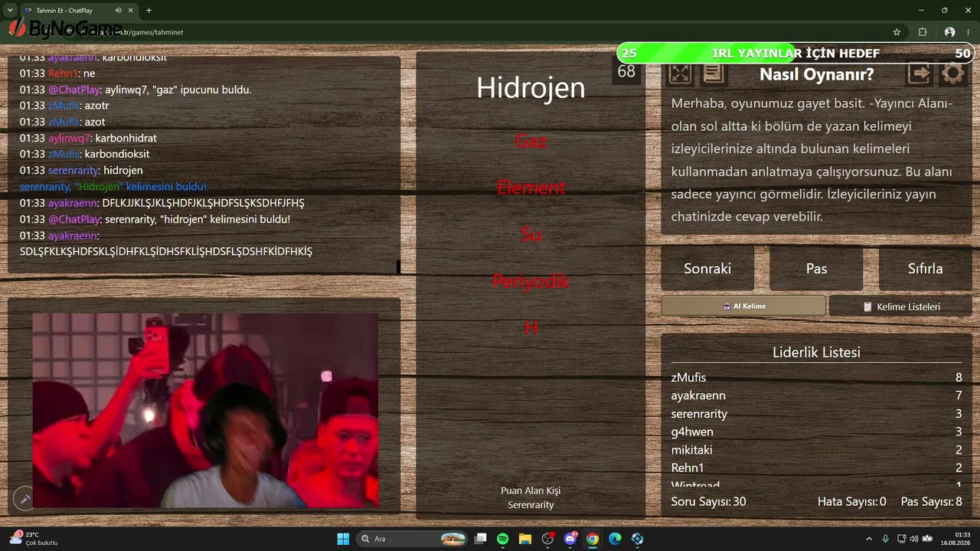Click the Liderlik Listesi heading
The height and width of the screenshot is (551, 980).
(816, 352)
